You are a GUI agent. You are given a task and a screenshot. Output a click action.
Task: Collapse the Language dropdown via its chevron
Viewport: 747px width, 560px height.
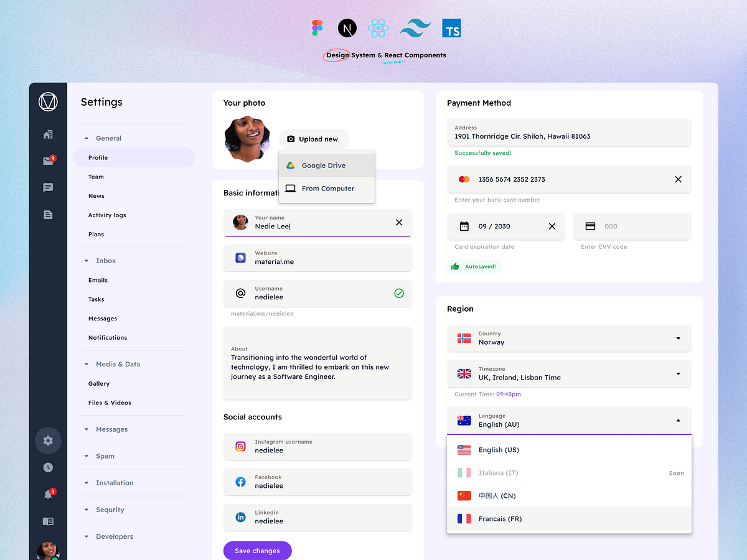coord(678,420)
